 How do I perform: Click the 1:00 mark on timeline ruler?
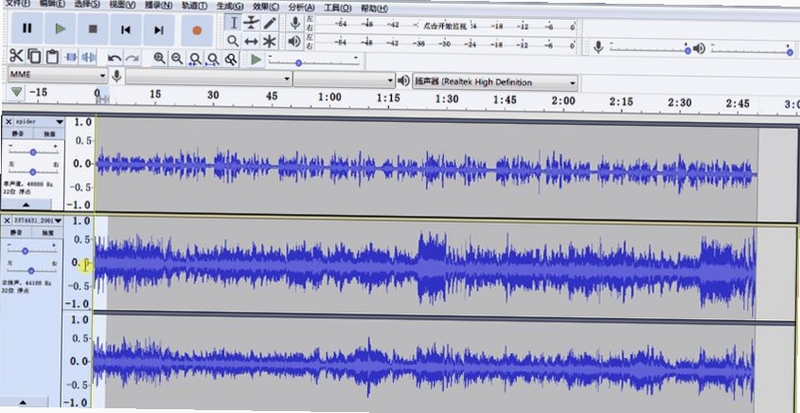click(330, 97)
